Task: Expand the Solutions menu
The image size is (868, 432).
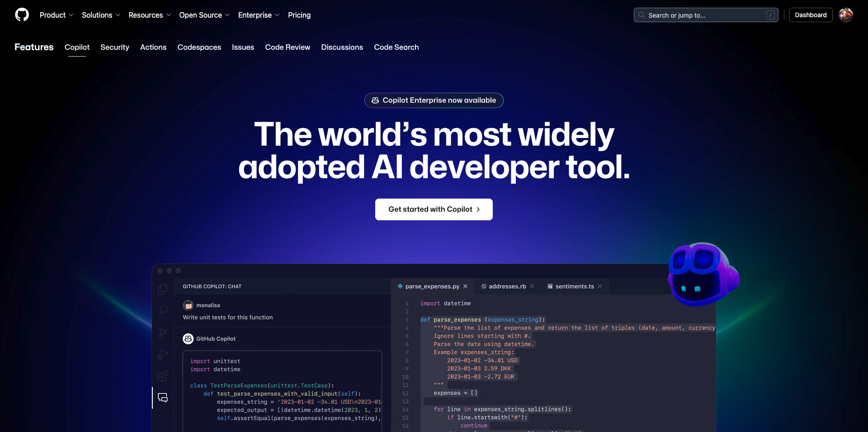Action: [101, 15]
